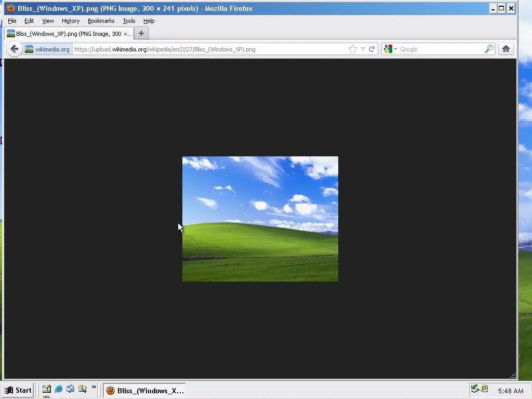Click the Bliss hill image
This screenshot has width=532, height=399.
[x=260, y=219]
